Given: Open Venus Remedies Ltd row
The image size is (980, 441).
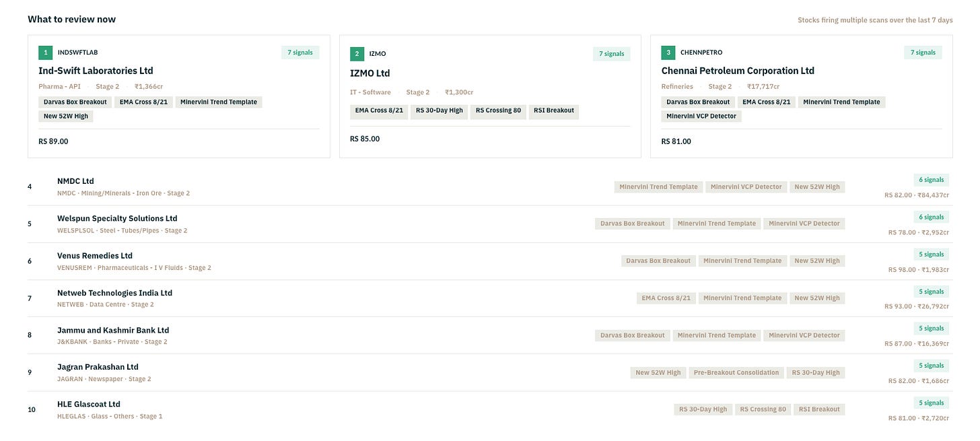Looking at the screenshot, I should click(x=490, y=261).
